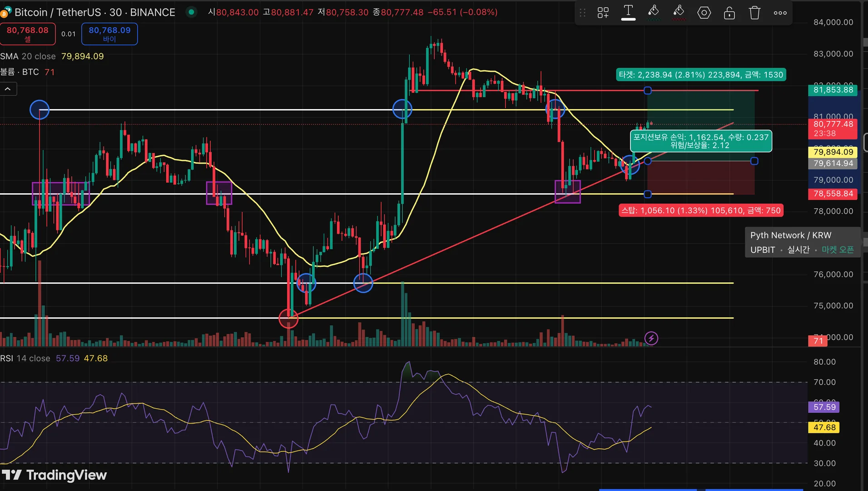
Task: Click the purple 57.59 RSI value label
Action: point(824,407)
